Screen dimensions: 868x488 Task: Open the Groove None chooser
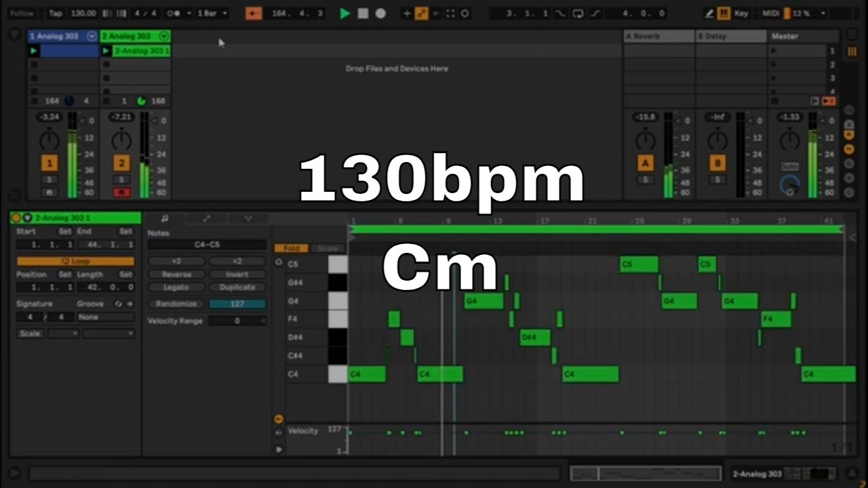[104, 317]
